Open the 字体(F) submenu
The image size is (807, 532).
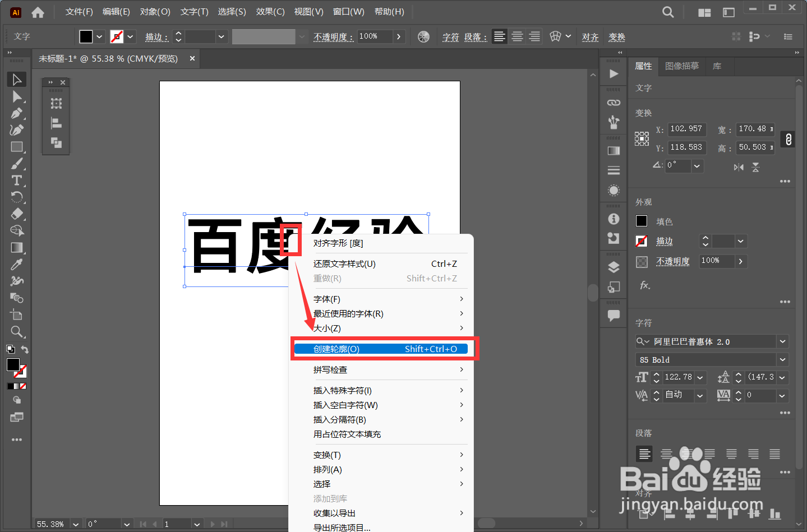coord(381,299)
